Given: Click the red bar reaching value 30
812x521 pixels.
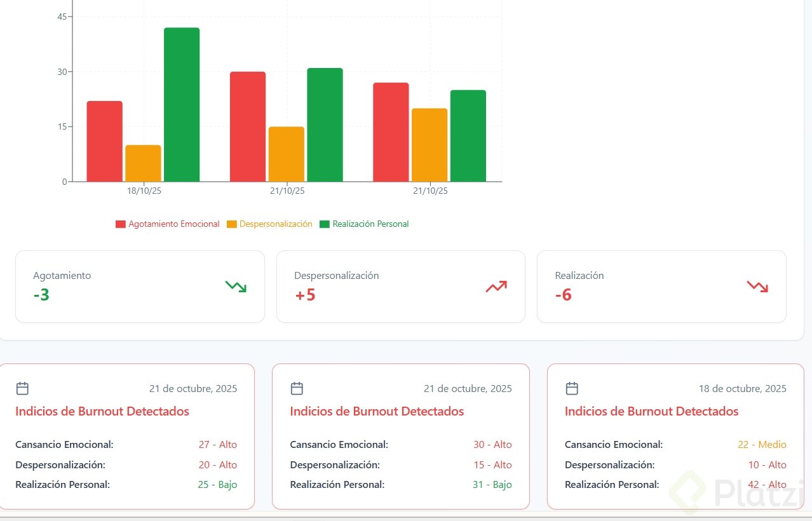Looking at the screenshot, I should 248,127.
